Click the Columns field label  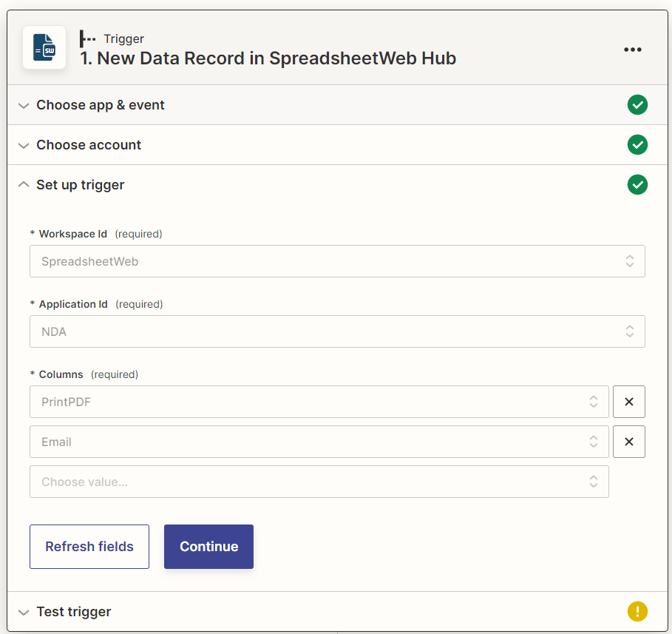point(61,374)
